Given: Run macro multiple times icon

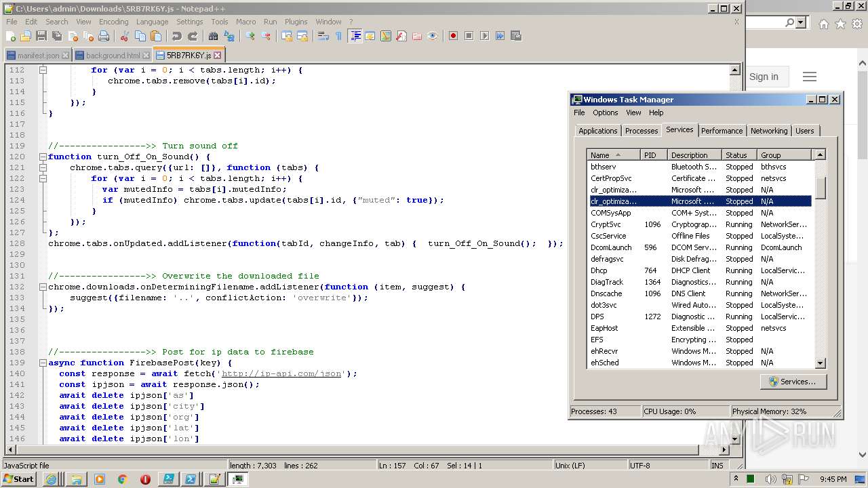Looking at the screenshot, I should [x=500, y=36].
